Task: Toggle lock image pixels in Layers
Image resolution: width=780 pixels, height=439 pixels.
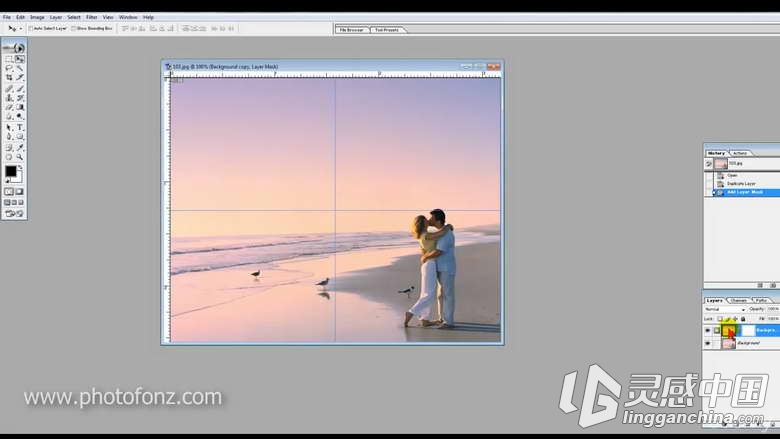Action: (728, 319)
